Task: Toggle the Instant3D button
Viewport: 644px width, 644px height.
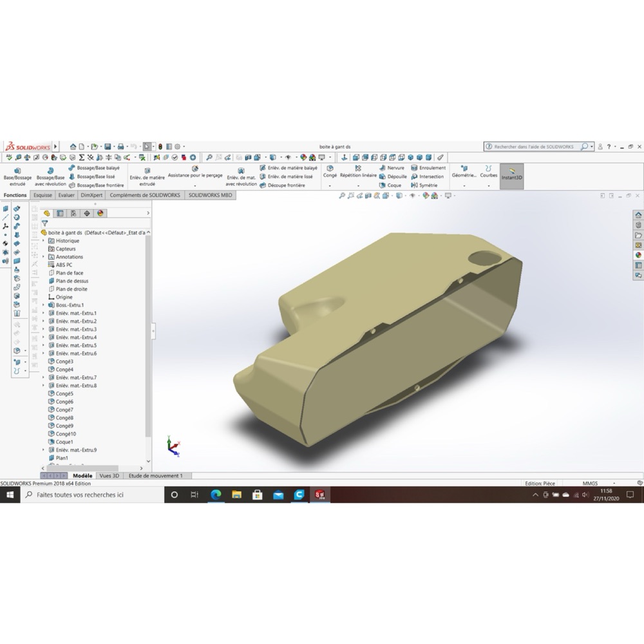Action: (x=511, y=176)
